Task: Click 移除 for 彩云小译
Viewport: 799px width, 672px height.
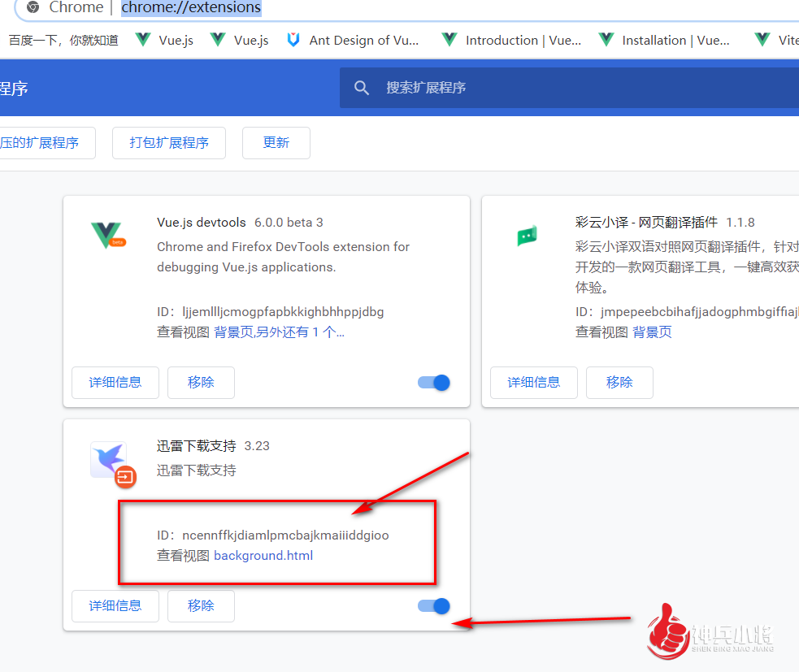Action: [x=619, y=383]
